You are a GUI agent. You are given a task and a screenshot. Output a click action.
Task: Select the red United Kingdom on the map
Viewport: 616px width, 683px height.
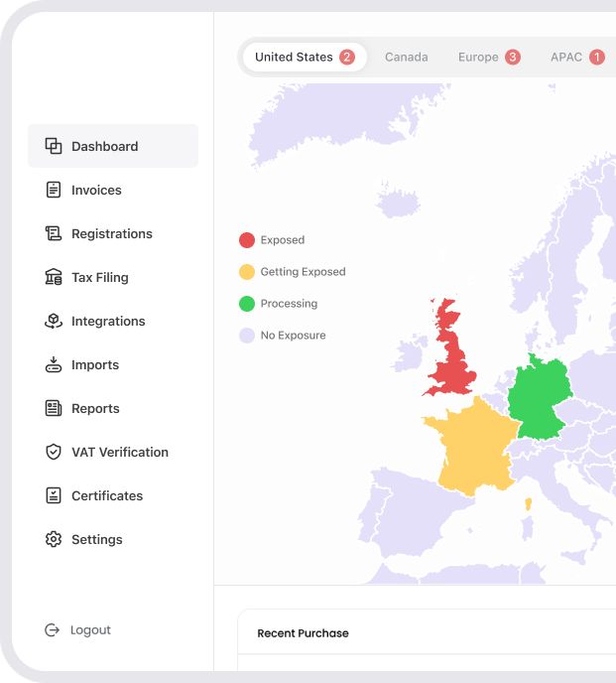point(454,368)
